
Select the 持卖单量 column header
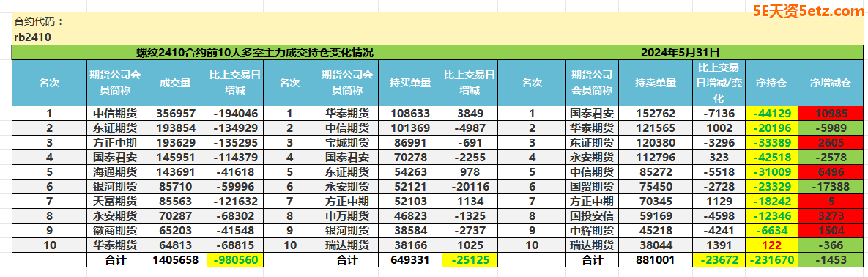tap(655, 83)
